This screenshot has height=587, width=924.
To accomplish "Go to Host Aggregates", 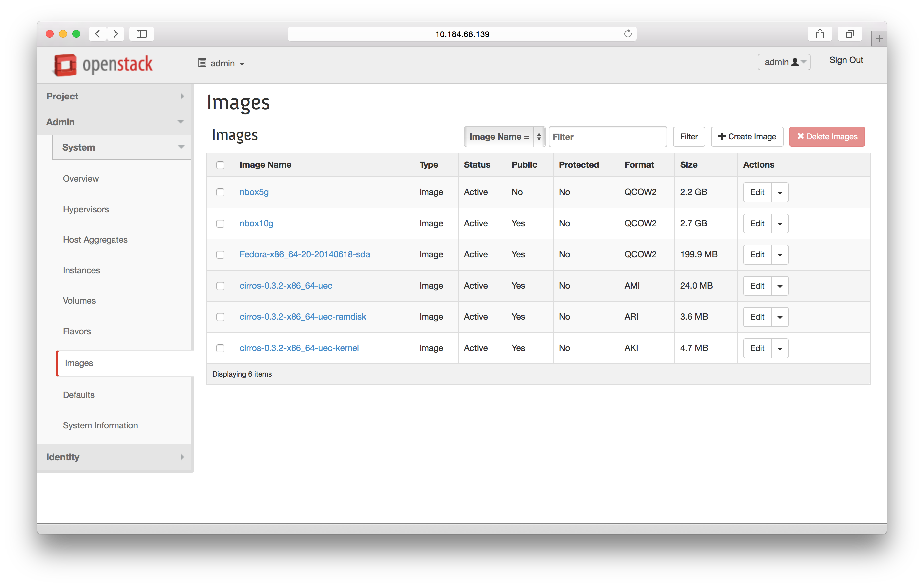I will [x=95, y=240].
